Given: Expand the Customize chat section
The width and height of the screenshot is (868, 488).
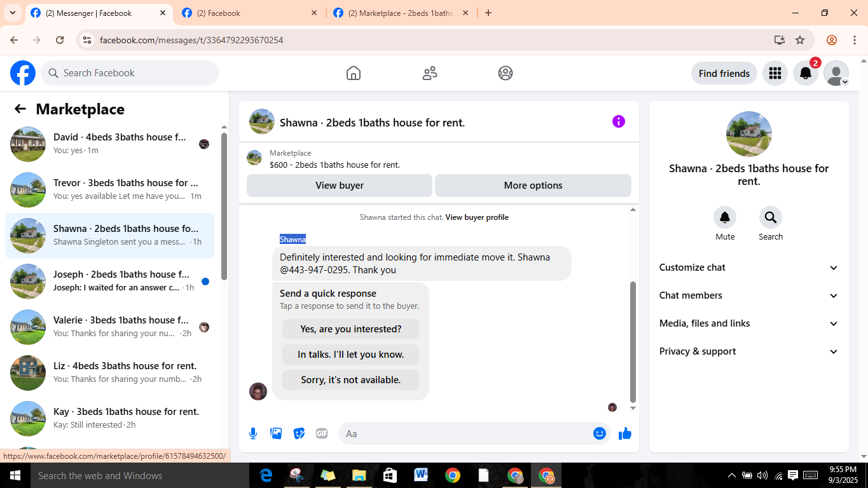Looking at the screenshot, I should [749, 268].
